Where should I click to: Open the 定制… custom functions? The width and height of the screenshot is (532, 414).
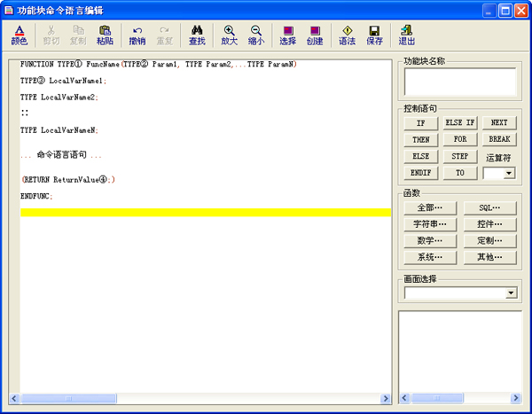(x=490, y=241)
